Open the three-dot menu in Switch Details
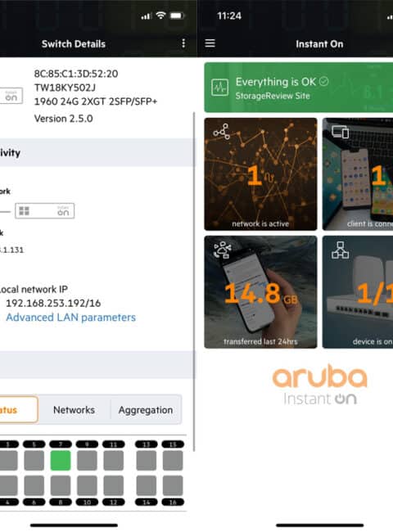393x532 pixels. click(183, 43)
